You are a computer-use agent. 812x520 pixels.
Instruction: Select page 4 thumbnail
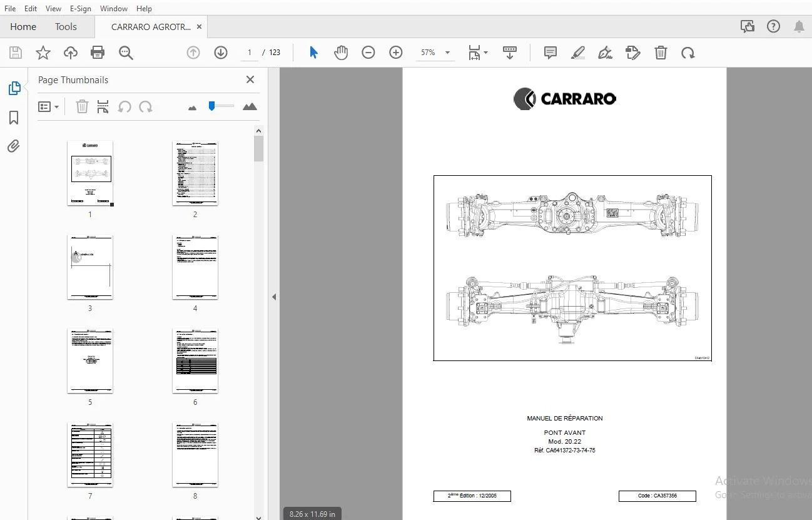click(x=195, y=267)
